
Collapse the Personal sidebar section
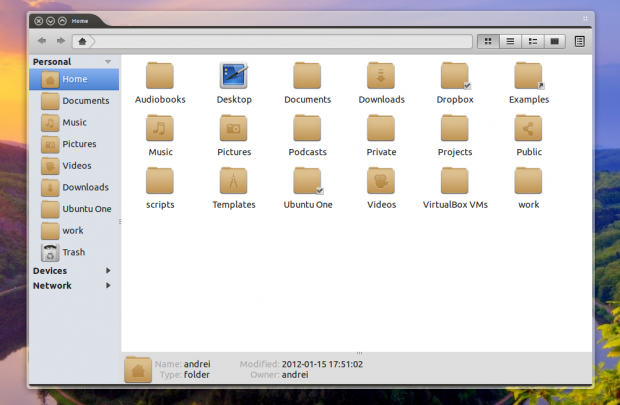point(107,62)
